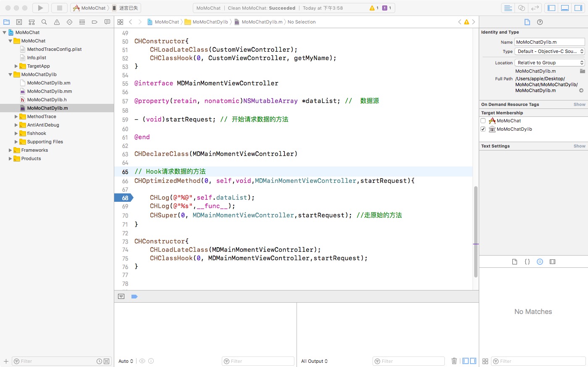Open the Source Control navigator
This screenshot has width=588, height=367.
[x=19, y=22]
